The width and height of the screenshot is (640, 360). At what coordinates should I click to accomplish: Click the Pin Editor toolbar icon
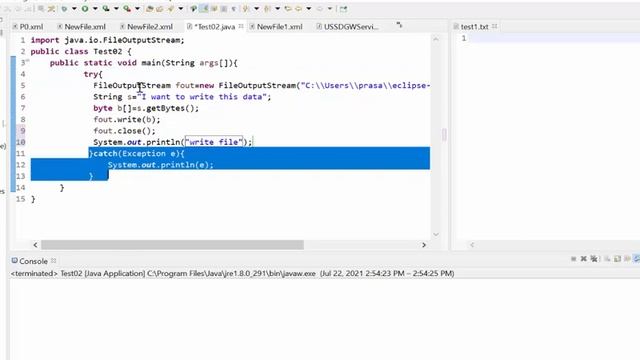pos(343,9)
